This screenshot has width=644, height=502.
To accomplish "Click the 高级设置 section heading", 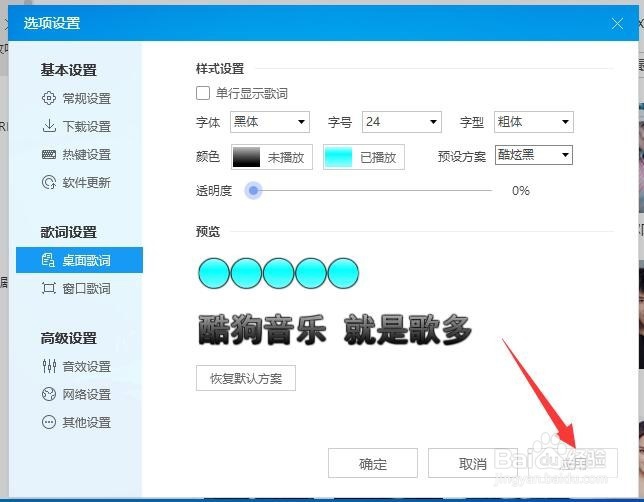I will pos(69,338).
